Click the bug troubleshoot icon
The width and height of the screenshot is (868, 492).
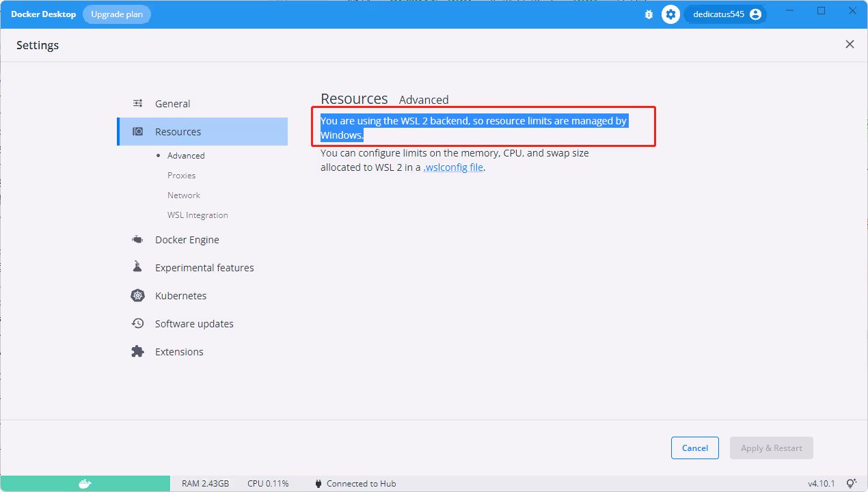(x=649, y=14)
